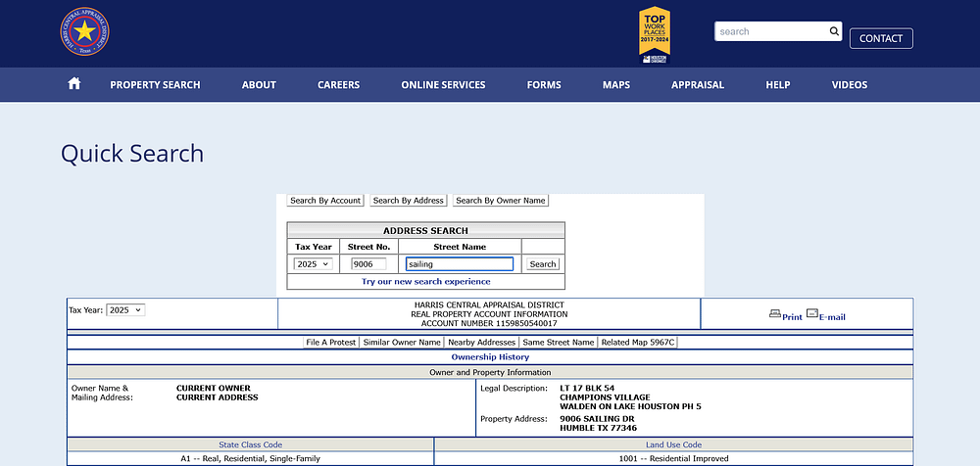
Task: Click the envelope icon next to E-mail
Action: tap(811, 313)
